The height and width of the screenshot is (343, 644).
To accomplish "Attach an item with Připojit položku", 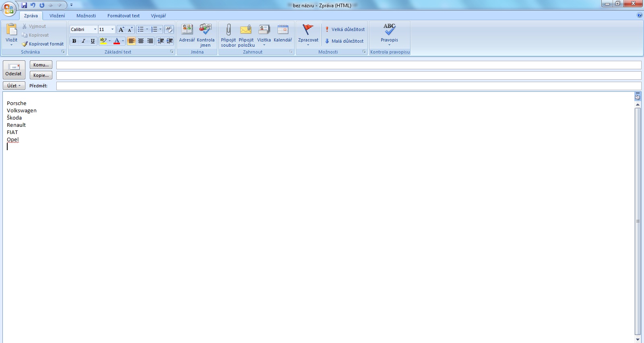I will click(x=246, y=35).
